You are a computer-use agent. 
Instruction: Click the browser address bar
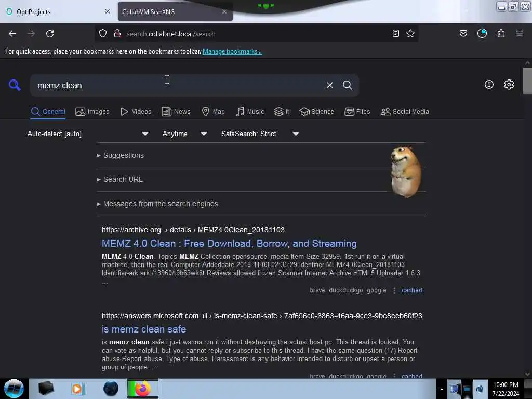pyautogui.click(x=256, y=34)
